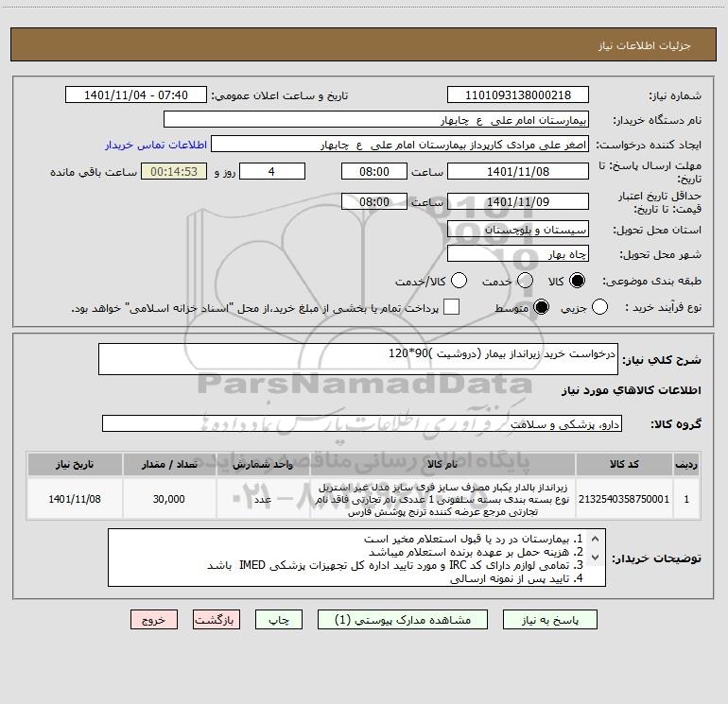Click the خروج exit button
The height and width of the screenshot is (704, 728).
tap(154, 620)
